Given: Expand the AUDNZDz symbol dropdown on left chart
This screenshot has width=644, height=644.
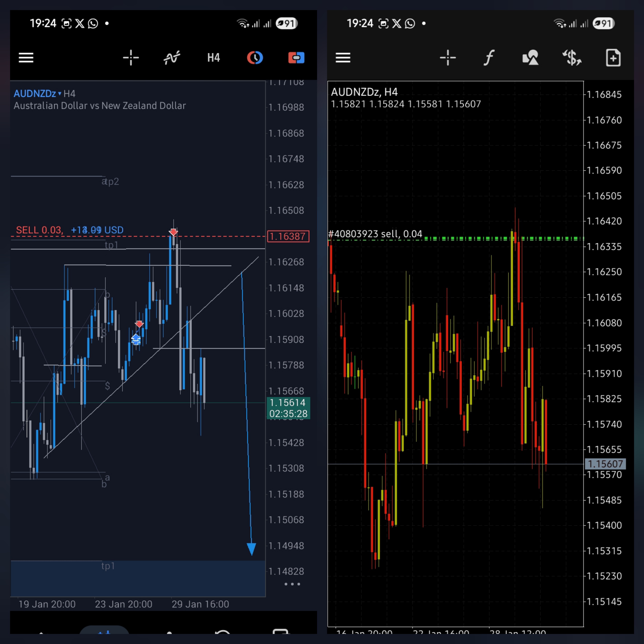Looking at the screenshot, I should tap(37, 94).
